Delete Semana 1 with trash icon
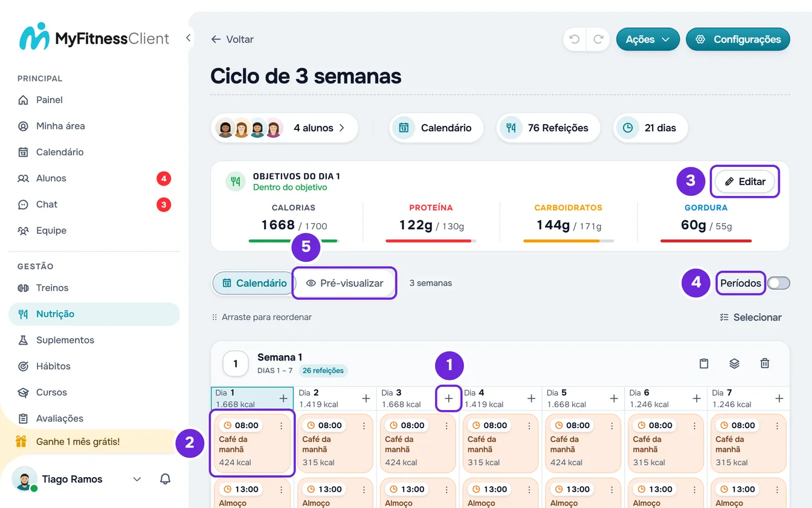This screenshot has width=812, height=508. coord(765,363)
